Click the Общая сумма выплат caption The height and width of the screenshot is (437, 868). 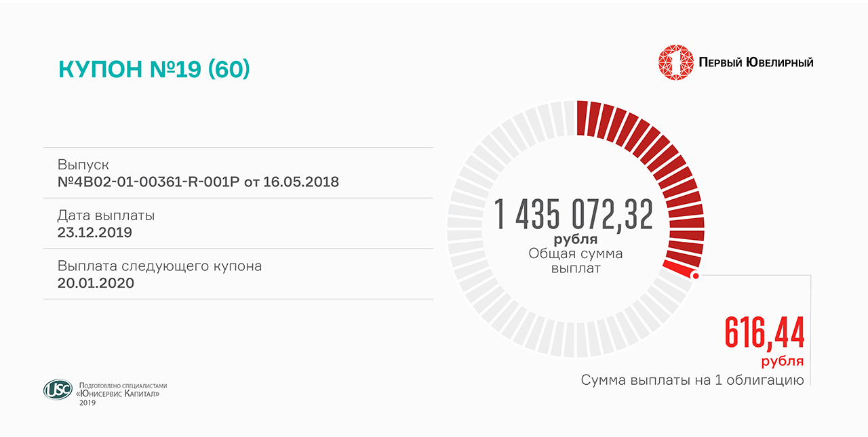click(x=575, y=261)
